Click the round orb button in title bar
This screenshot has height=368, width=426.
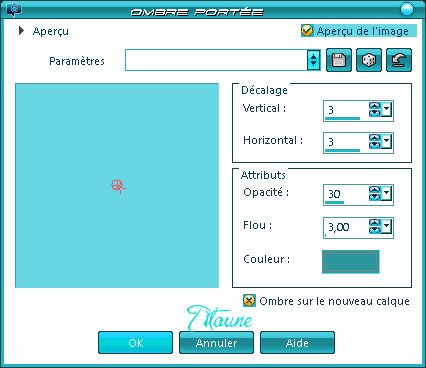point(407,9)
